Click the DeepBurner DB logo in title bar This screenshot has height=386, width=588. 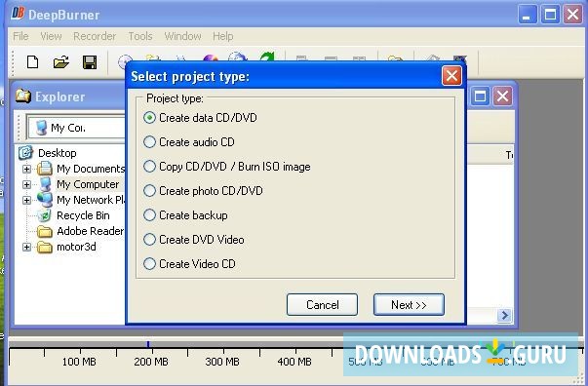[x=18, y=14]
